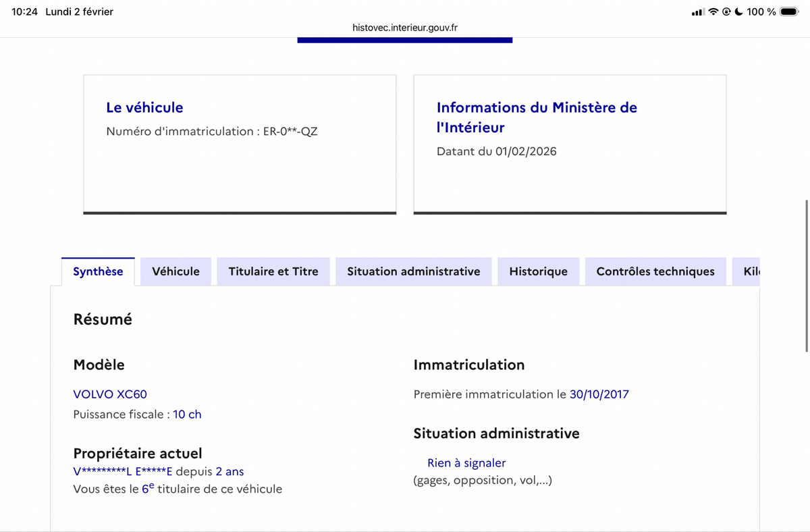Tap the Modèle heading

pyautogui.click(x=99, y=365)
